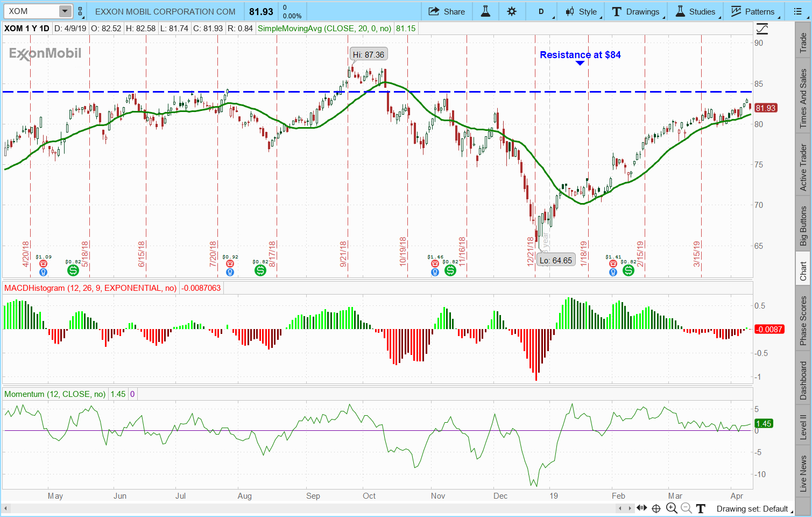Click the MACDHistogram study label
Screen dimensions: 812x517
click(90, 288)
